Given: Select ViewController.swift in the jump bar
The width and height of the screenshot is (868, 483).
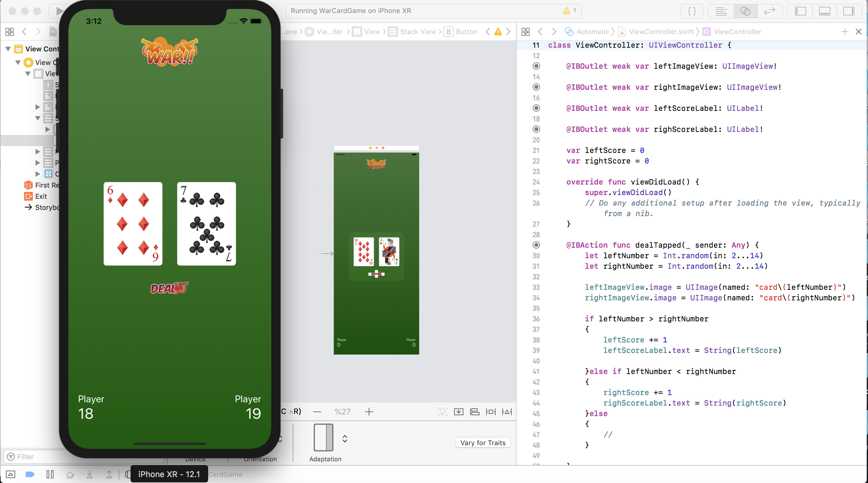Looking at the screenshot, I should click(x=661, y=32).
